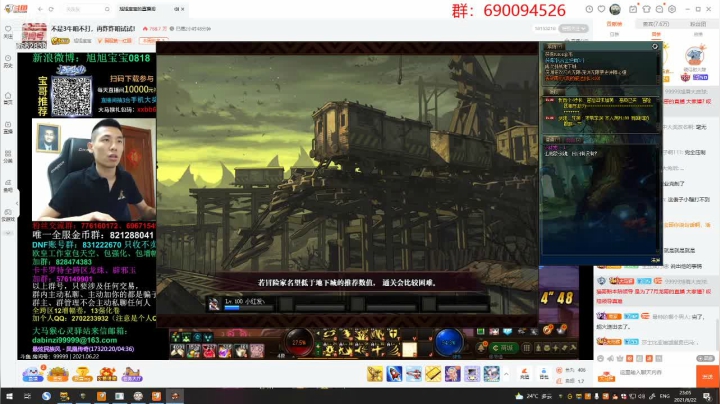Click the red HP orb in game HUD
The width and height of the screenshot is (720, 404).
(x=299, y=342)
